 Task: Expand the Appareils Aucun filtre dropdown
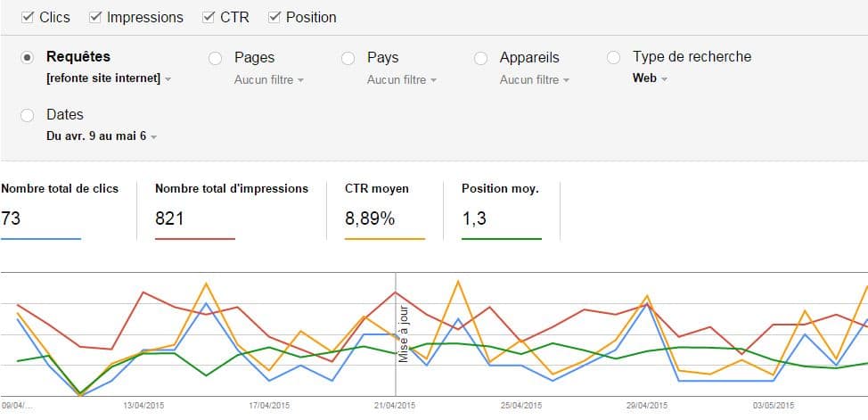click(535, 79)
